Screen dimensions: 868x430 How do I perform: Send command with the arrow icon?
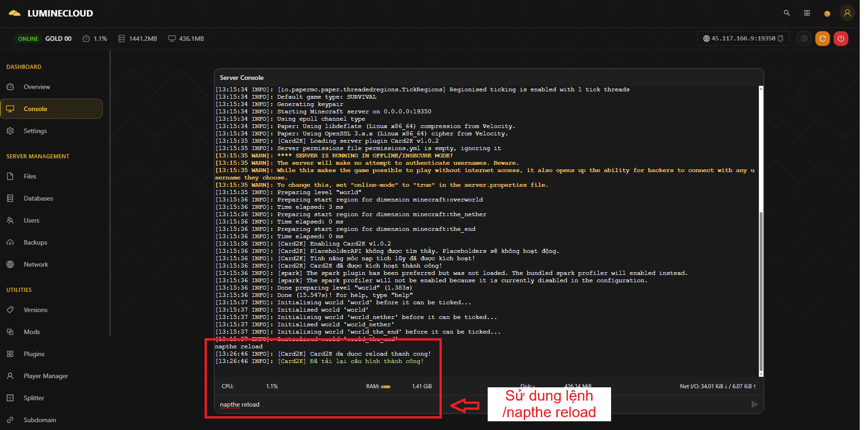[x=754, y=404]
